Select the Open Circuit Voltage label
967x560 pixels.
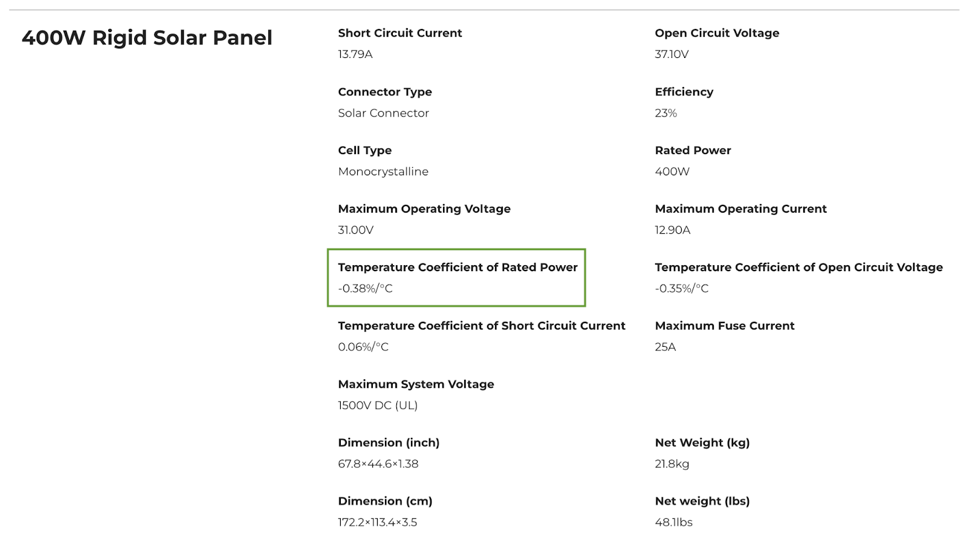coord(717,33)
